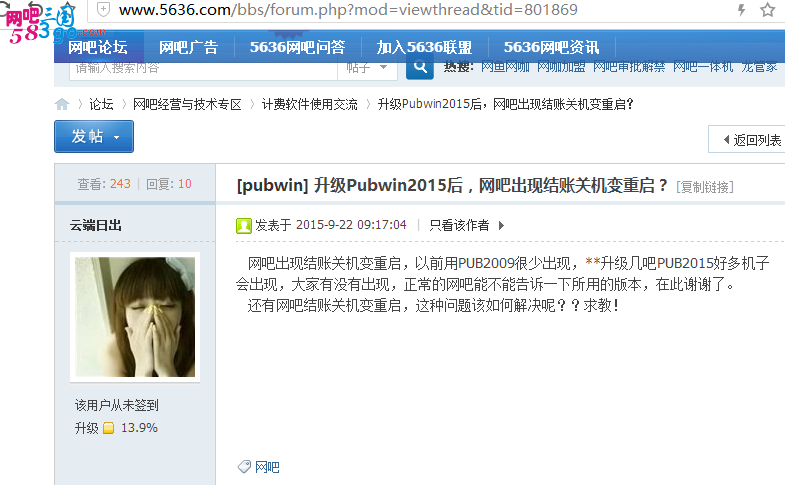Click the tag icon above 网吧 label
785x485 pixels.
[244, 467]
